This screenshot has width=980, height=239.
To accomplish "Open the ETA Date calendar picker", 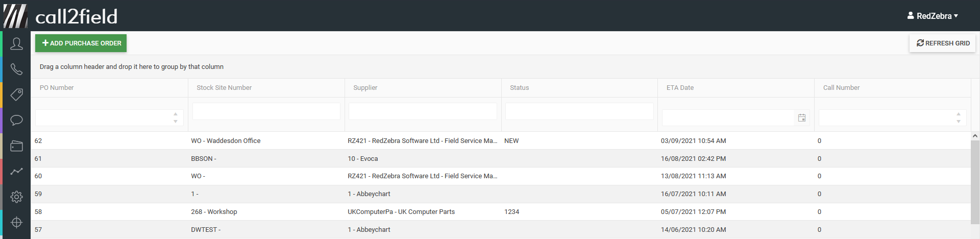I will [802, 118].
